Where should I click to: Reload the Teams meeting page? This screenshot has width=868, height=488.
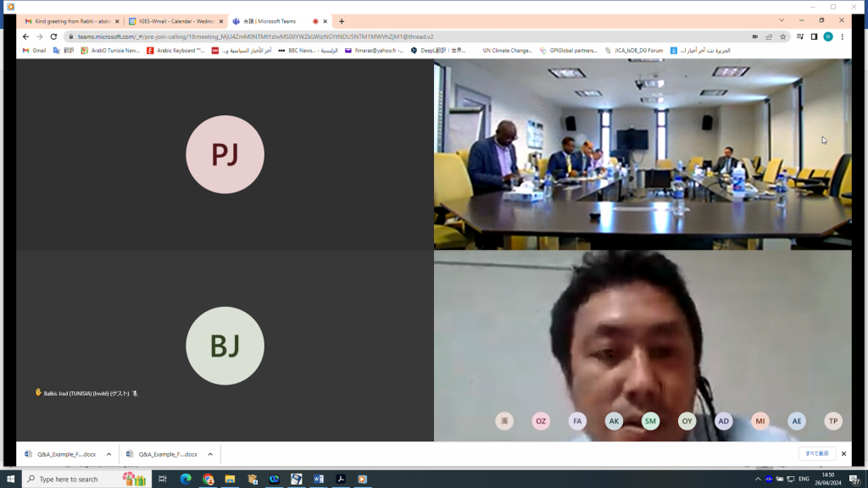tap(53, 36)
